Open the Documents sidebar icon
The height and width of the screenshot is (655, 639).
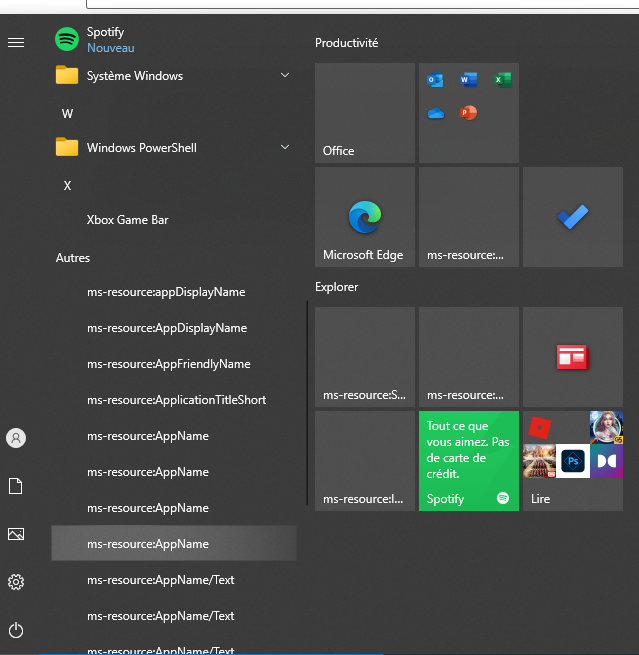(x=16, y=486)
